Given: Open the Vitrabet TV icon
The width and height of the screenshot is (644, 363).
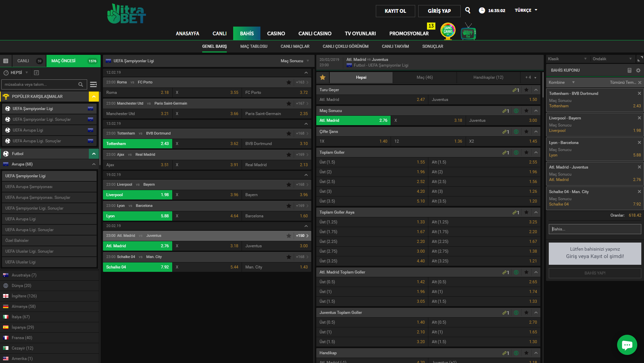Looking at the screenshot, I should [x=468, y=32].
